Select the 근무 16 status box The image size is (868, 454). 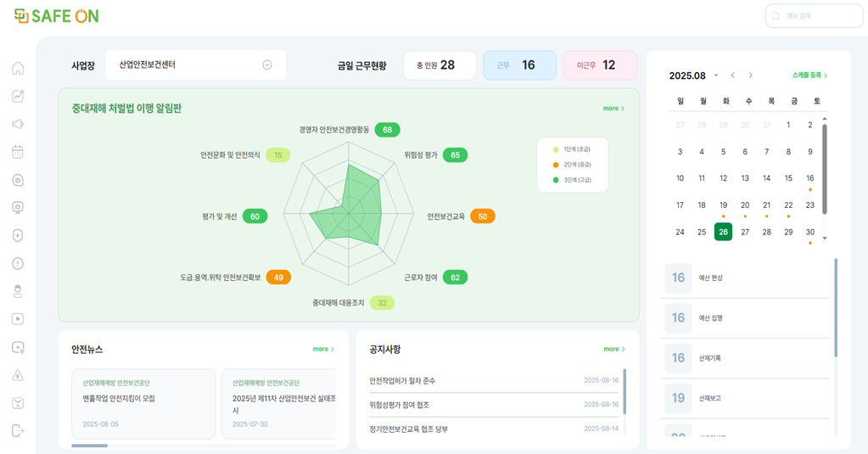point(519,65)
